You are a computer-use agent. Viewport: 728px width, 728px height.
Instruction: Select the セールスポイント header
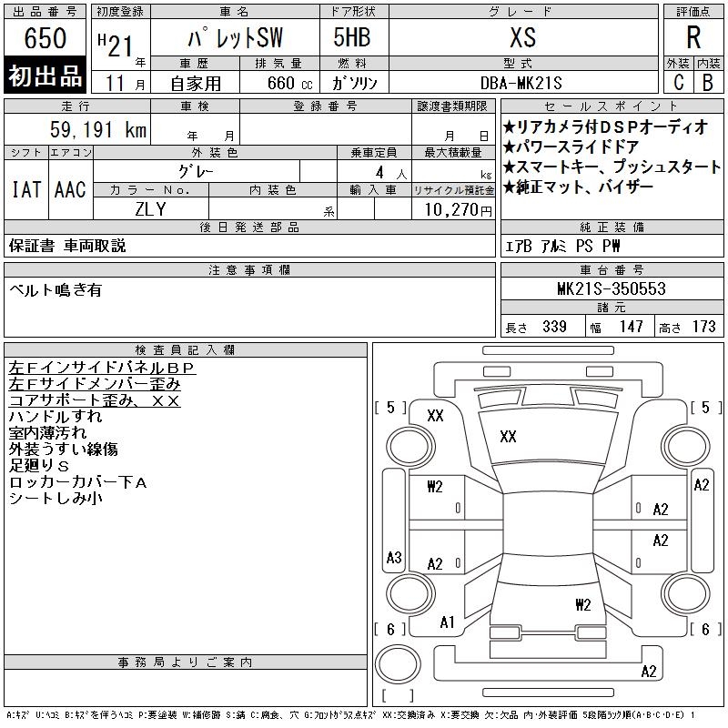(612, 106)
